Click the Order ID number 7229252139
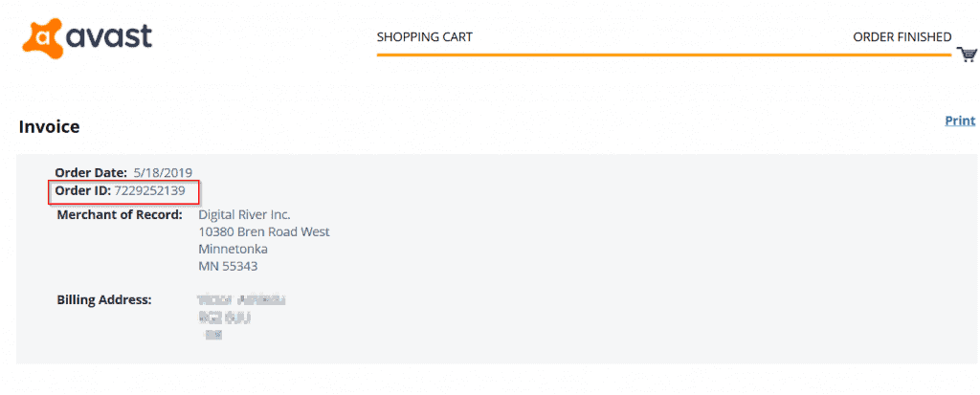 149,190
